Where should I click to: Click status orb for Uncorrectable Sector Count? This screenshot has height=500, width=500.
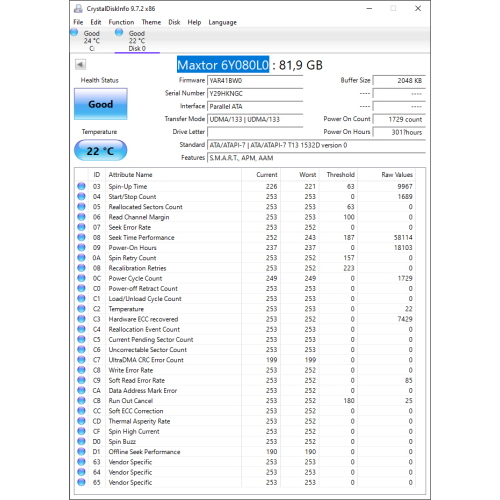pyautogui.click(x=81, y=349)
